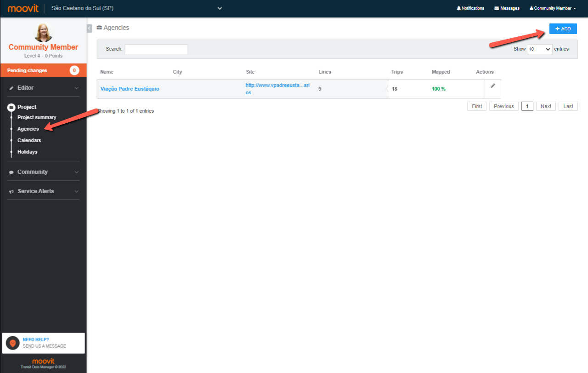Click the pending changes count badge
Viewport: 588px width, 373px height.
click(x=74, y=70)
